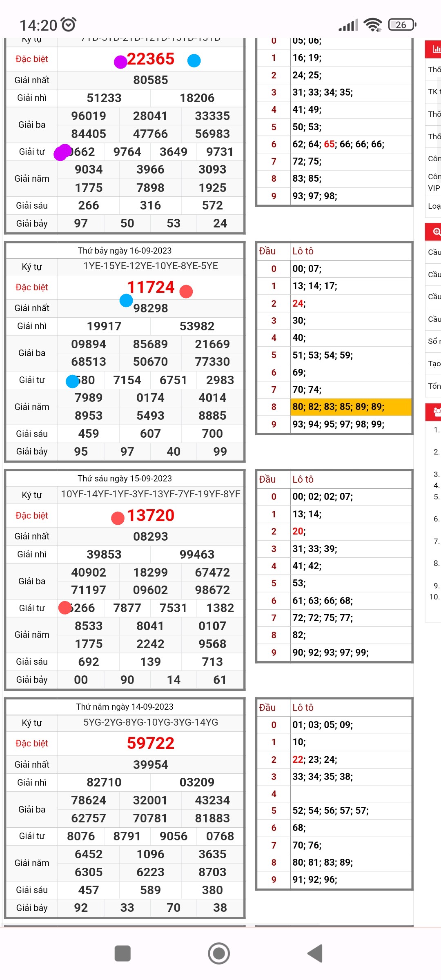Select the code '10YF-14YF-1YF-3YF-13YF-7YF-19YF-8YF'
This screenshot has width=441, height=980.
pos(151,494)
